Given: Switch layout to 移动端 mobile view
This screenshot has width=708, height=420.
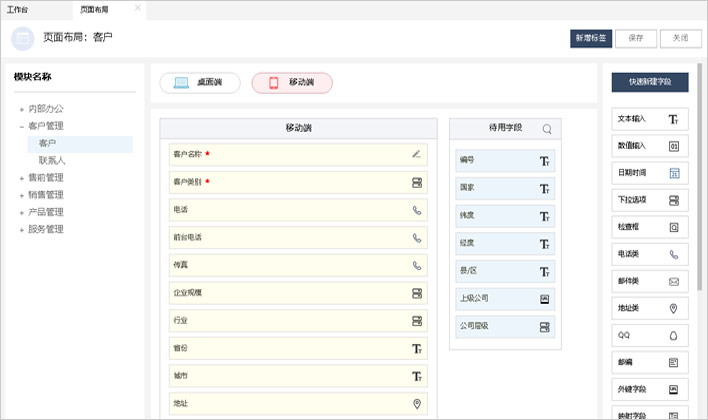Looking at the screenshot, I should [x=292, y=83].
